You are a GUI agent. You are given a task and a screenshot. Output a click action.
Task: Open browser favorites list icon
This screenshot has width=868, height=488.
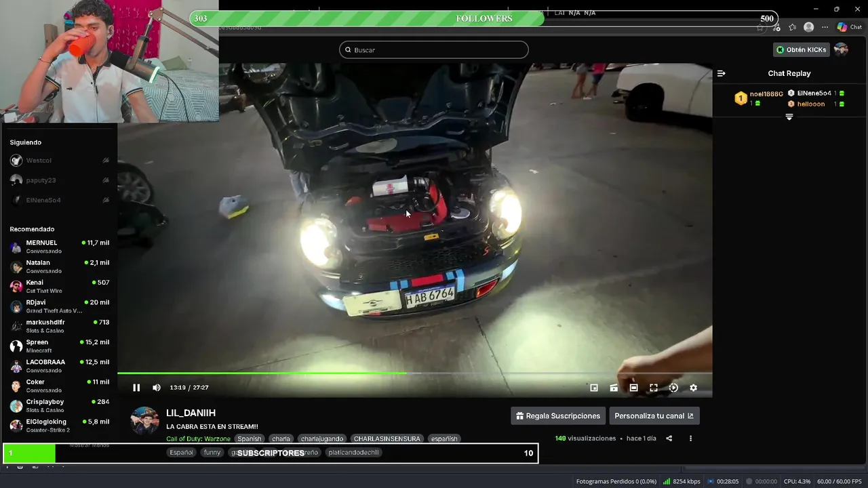click(x=792, y=27)
